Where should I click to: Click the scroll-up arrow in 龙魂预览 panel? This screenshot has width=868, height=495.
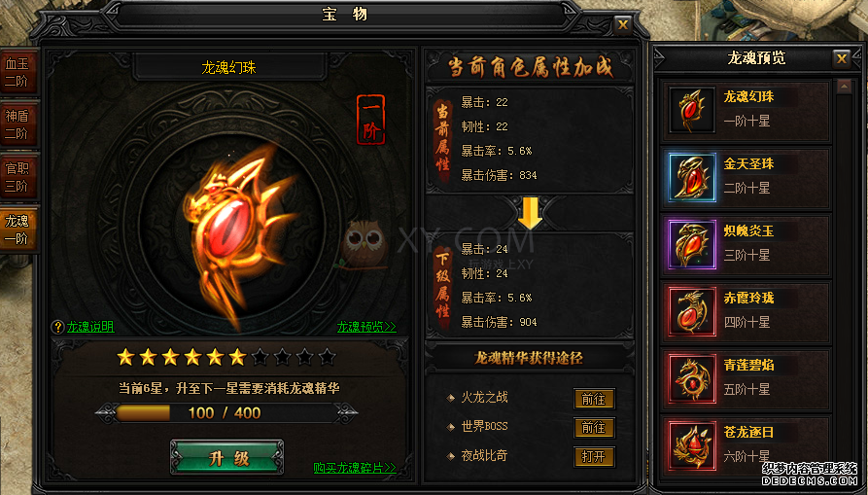pyautogui.click(x=844, y=87)
